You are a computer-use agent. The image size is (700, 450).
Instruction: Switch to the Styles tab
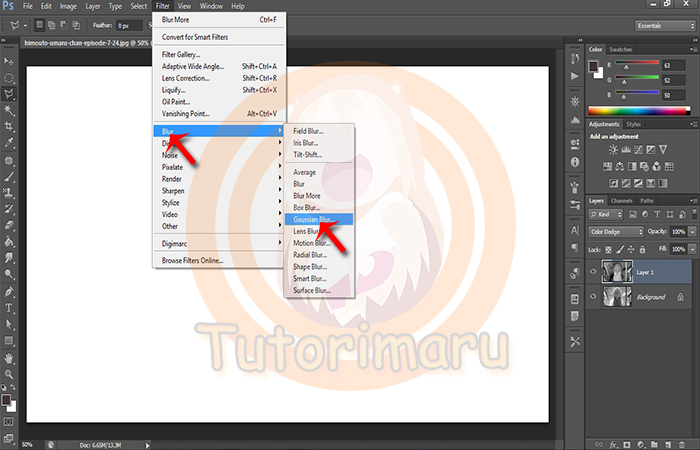[x=633, y=124]
